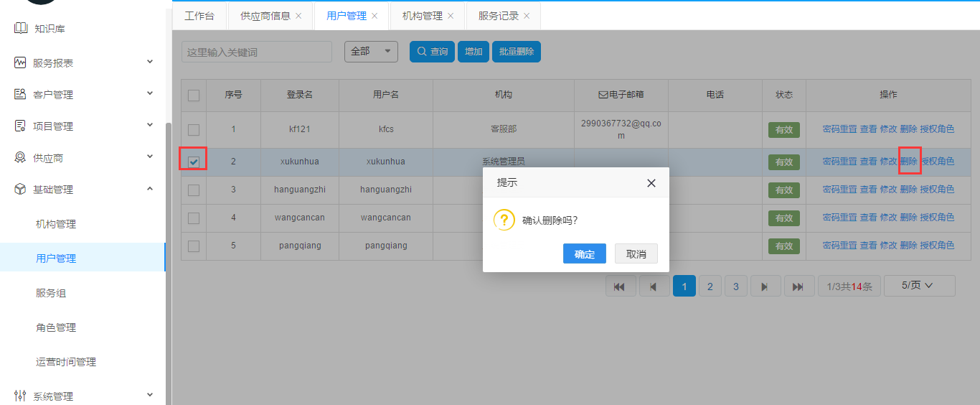
Task: Click the keyword search input field
Action: [256, 52]
